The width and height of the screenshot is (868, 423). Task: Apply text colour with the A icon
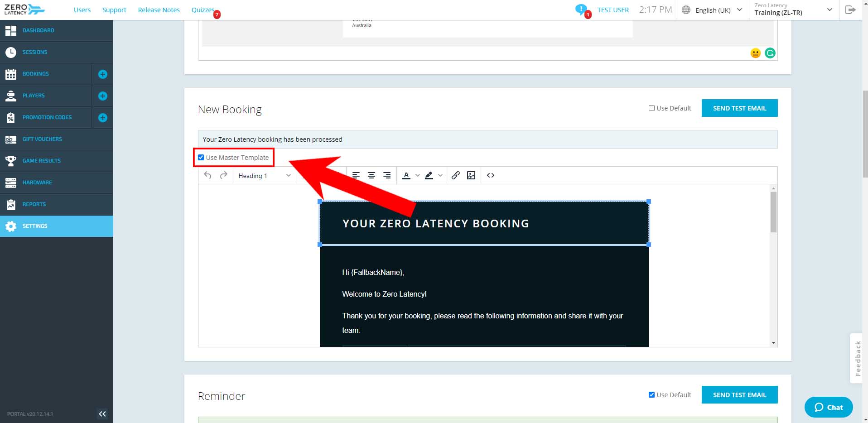(x=406, y=175)
